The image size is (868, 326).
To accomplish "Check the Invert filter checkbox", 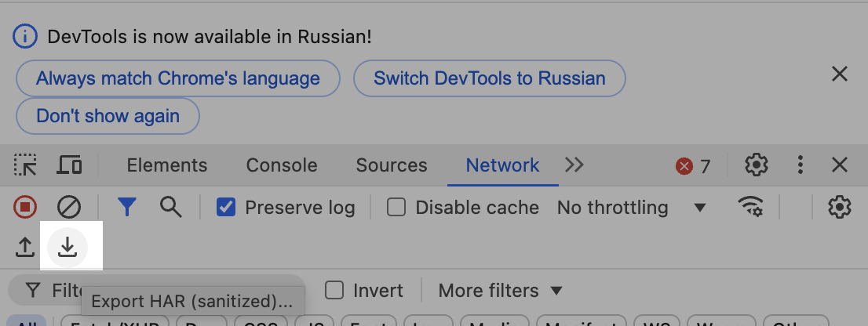I will [x=334, y=290].
